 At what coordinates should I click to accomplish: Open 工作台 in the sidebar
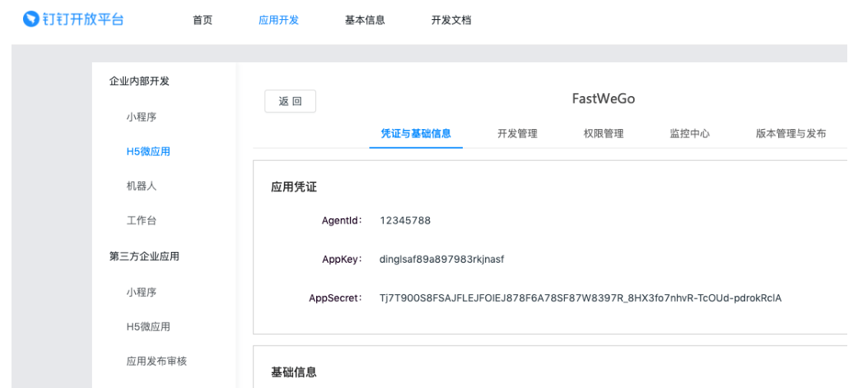tap(142, 221)
